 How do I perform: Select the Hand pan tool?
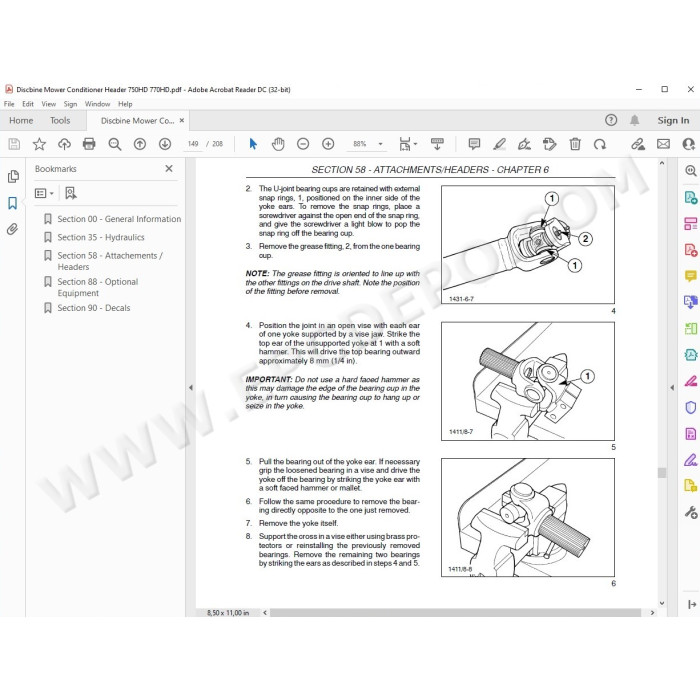pyautogui.click(x=278, y=144)
